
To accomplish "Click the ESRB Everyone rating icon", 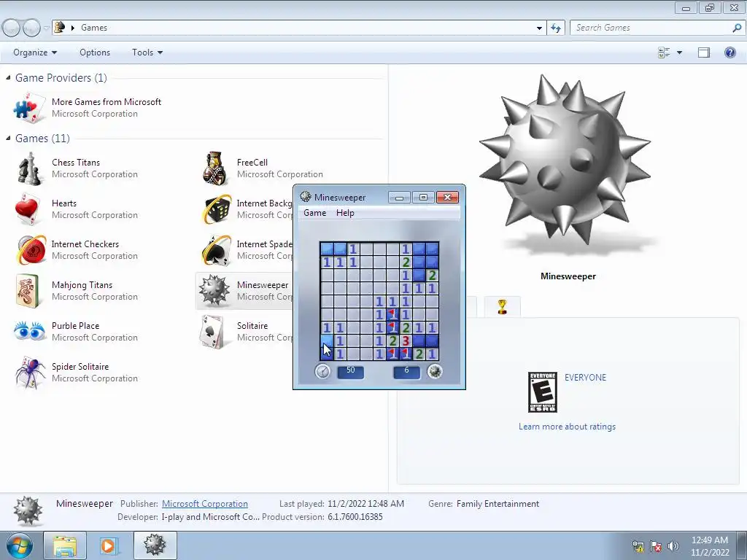I will [x=543, y=392].
